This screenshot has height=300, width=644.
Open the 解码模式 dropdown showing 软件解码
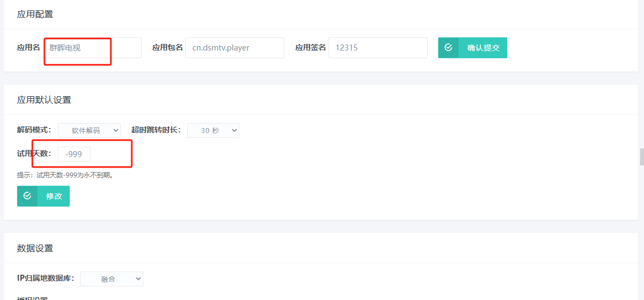[x=89, y=130]
